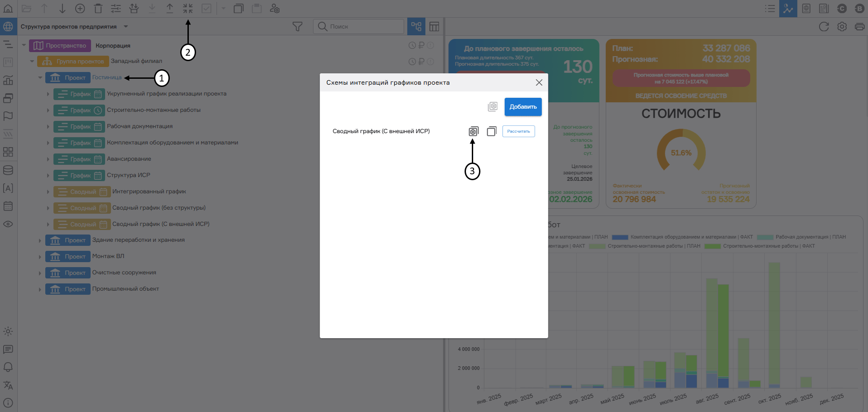Expand the Здание переработки и хранения project

click(40, 240)
